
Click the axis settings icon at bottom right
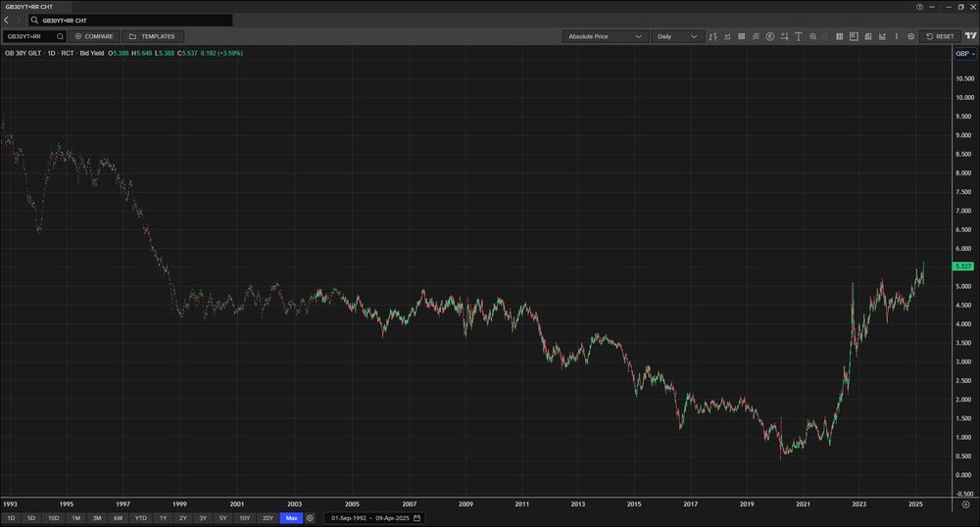tap(965, 504)
